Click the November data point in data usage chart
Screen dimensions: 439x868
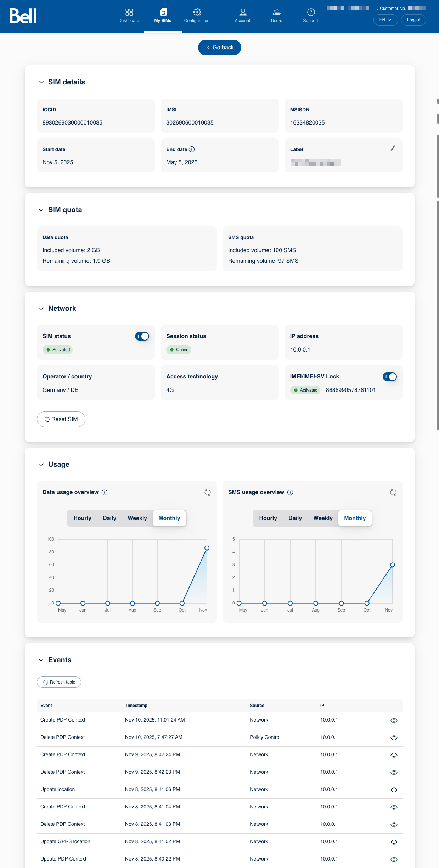tap(207, 548)
